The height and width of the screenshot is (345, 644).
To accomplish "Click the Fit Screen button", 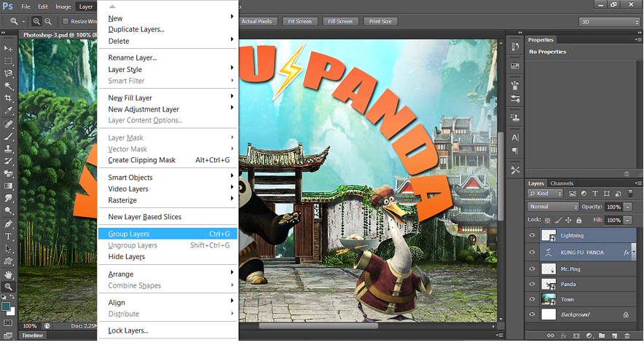I will click(x=300, y=21).
